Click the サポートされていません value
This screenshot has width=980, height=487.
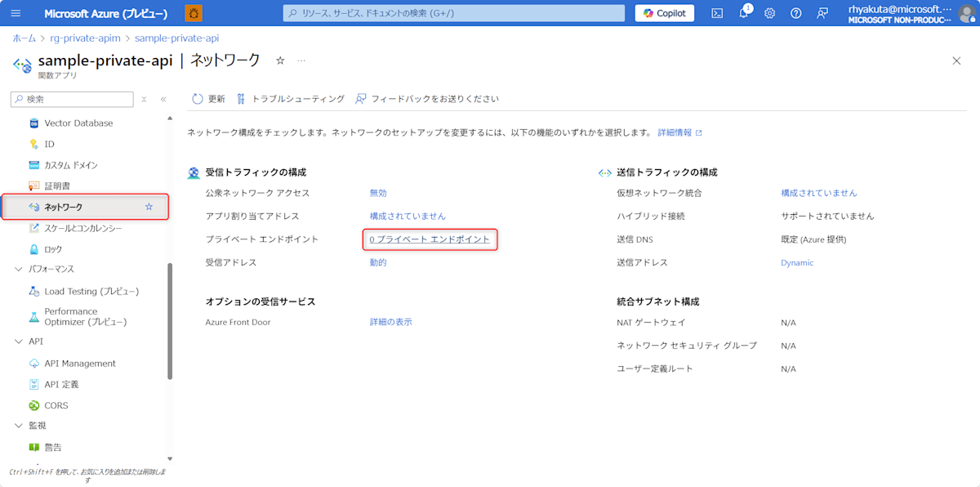[x=828, y=216]
